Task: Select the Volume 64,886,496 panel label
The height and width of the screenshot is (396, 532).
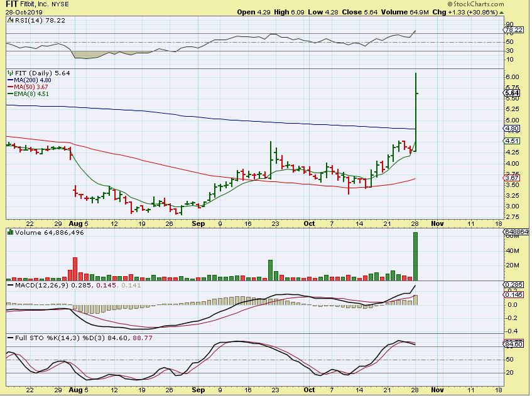Action: (49, 233)
